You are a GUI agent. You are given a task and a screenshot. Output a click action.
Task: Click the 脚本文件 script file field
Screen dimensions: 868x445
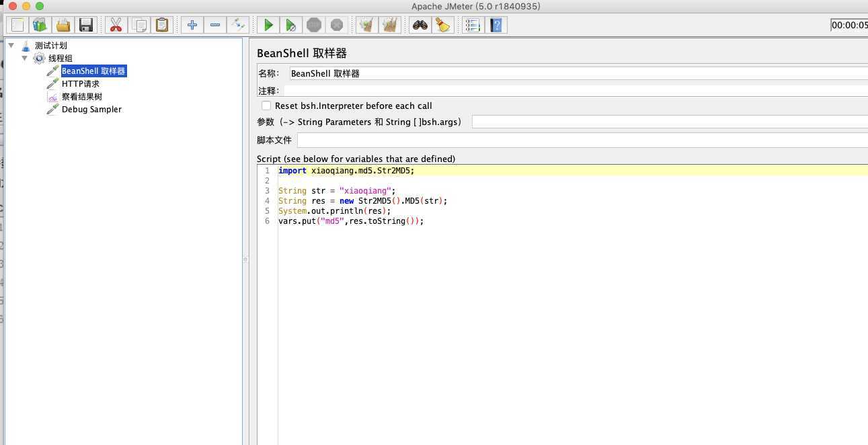582,140
